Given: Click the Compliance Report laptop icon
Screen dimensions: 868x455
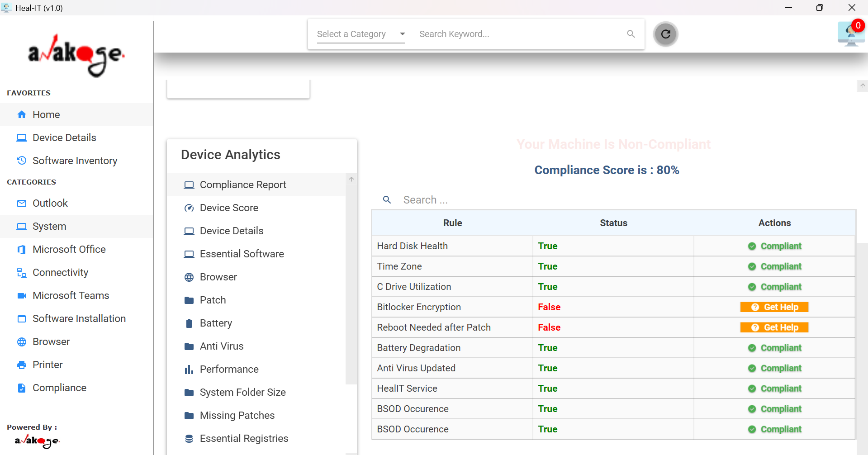Looking at the screenshot, I should click(189, 185).
